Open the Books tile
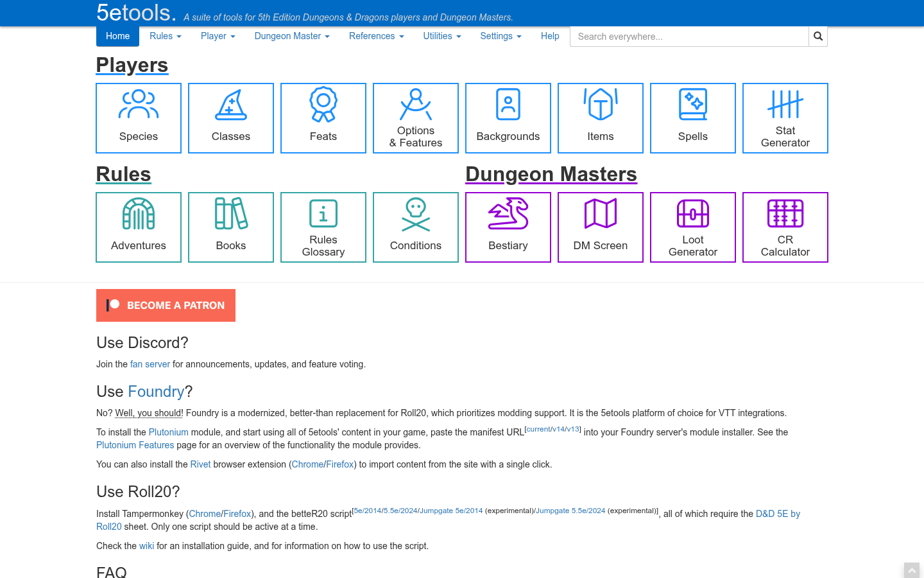The width and height of the screenshot is (924, 578). [231, 227]
